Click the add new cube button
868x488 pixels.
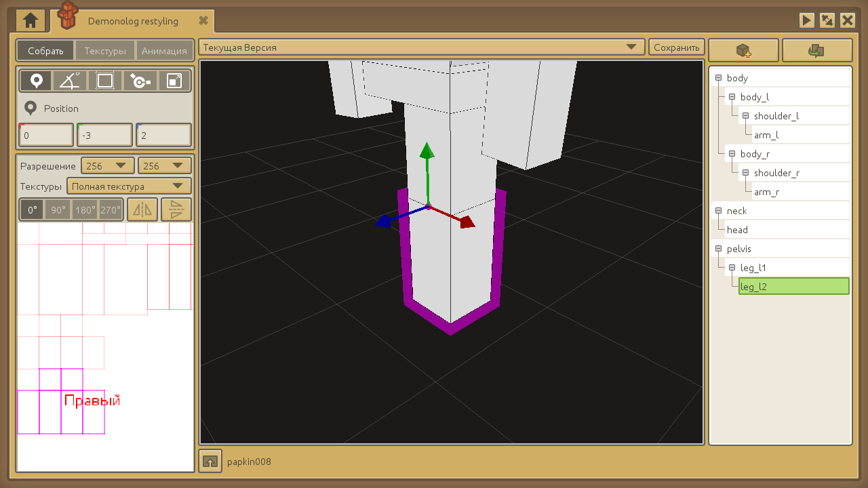[x=743, y=51]
